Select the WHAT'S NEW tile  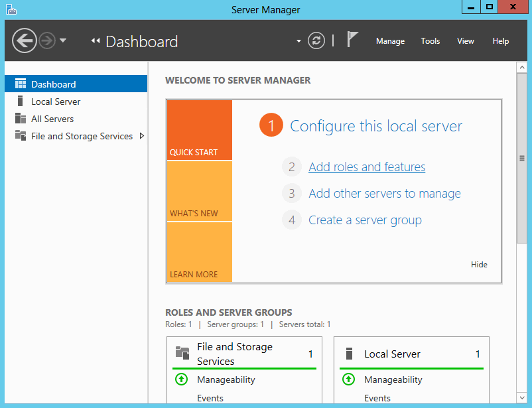click(200, 191)
